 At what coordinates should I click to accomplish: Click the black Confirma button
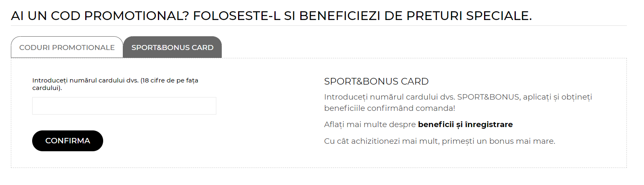click(x=68, y=141)
